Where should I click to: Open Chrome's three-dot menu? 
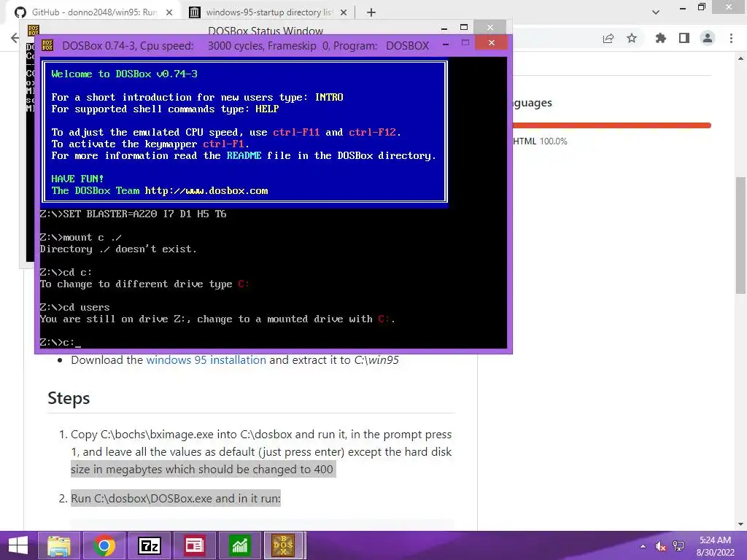point(731,38)
